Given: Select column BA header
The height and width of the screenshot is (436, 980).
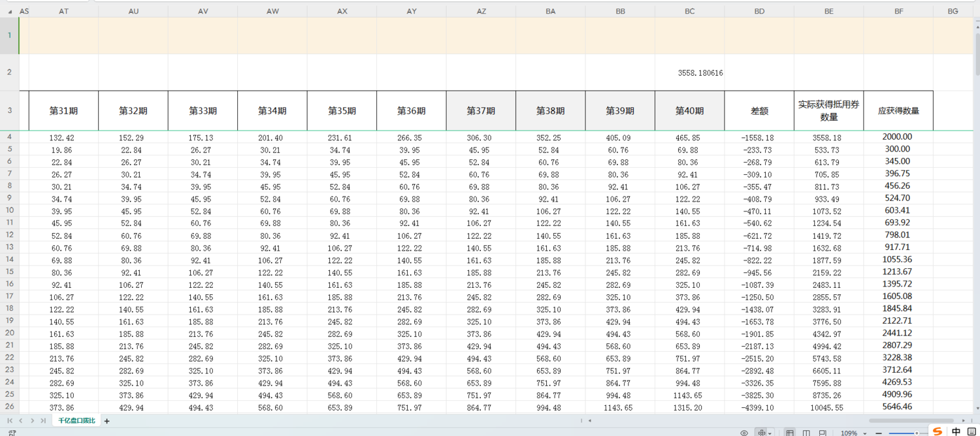Looking at the screenshot, I should [x=551, y=12].
